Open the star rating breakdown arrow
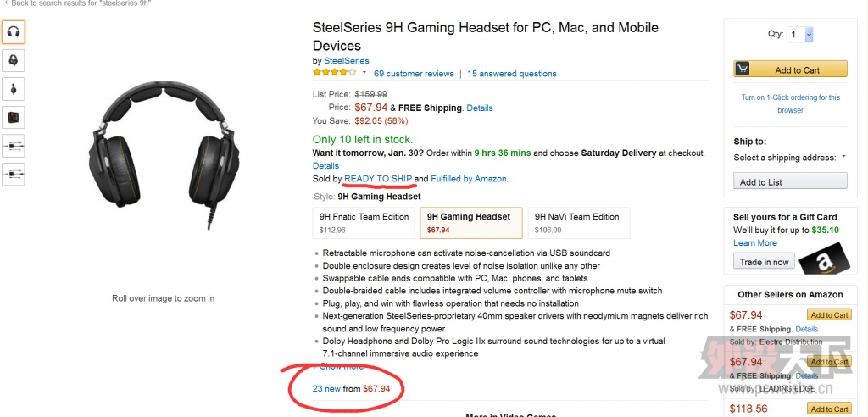 click(x=364, y=73)
